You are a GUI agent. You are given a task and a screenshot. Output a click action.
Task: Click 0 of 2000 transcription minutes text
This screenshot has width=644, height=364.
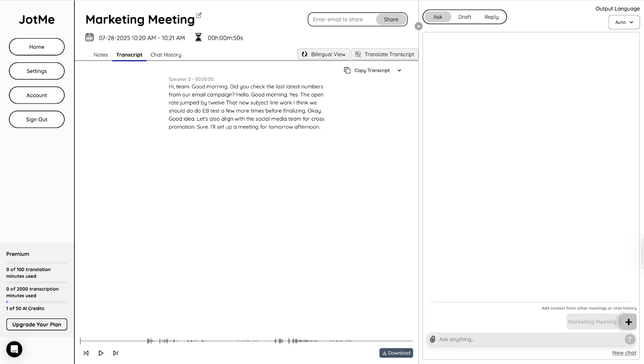coord(32,292)
